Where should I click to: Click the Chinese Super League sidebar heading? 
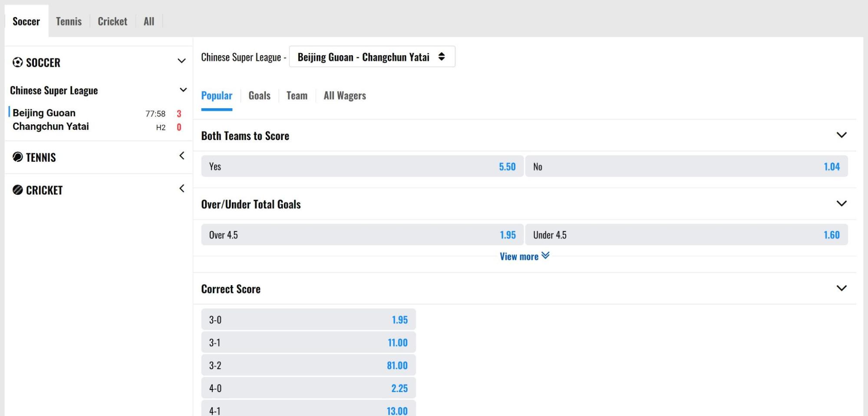tap(54, 90)
